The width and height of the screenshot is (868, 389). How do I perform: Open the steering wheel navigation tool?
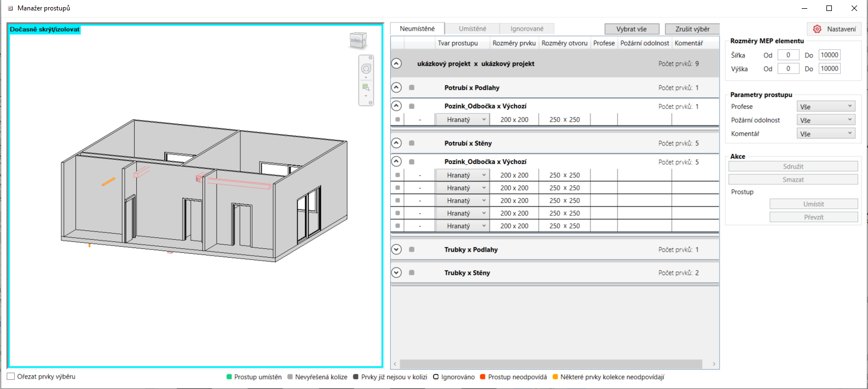pos(366,69)
